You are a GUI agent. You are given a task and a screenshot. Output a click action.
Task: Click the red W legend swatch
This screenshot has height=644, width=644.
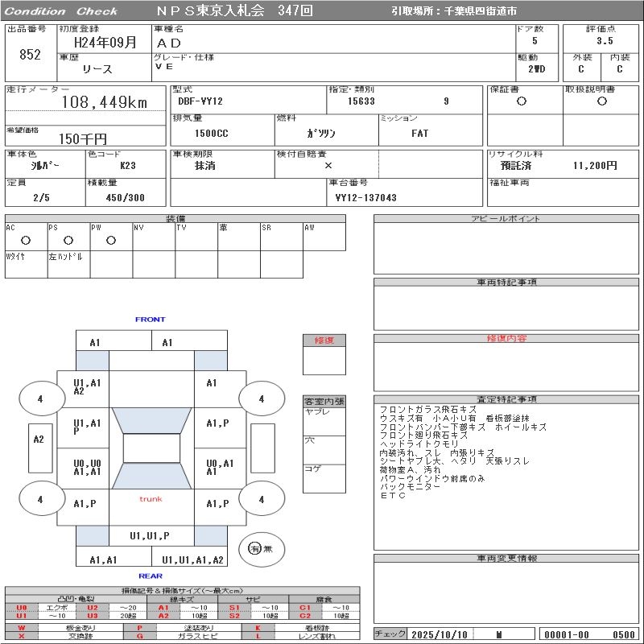(x=22, y=627)
